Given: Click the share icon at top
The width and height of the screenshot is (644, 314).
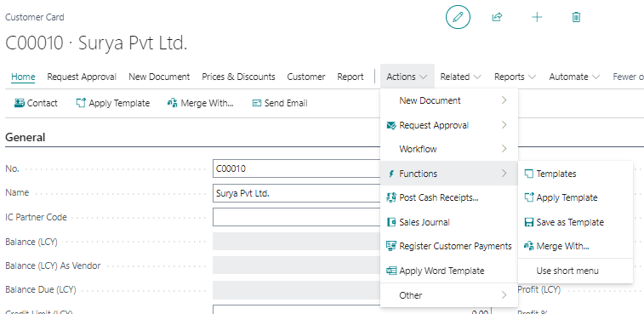Looking at the screenshot, I should 497,17.
